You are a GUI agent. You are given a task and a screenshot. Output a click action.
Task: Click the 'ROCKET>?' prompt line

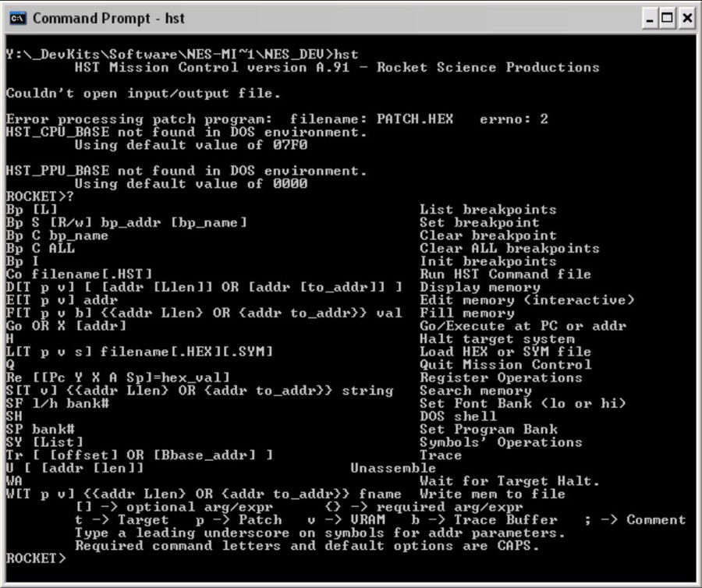point(40,197)
